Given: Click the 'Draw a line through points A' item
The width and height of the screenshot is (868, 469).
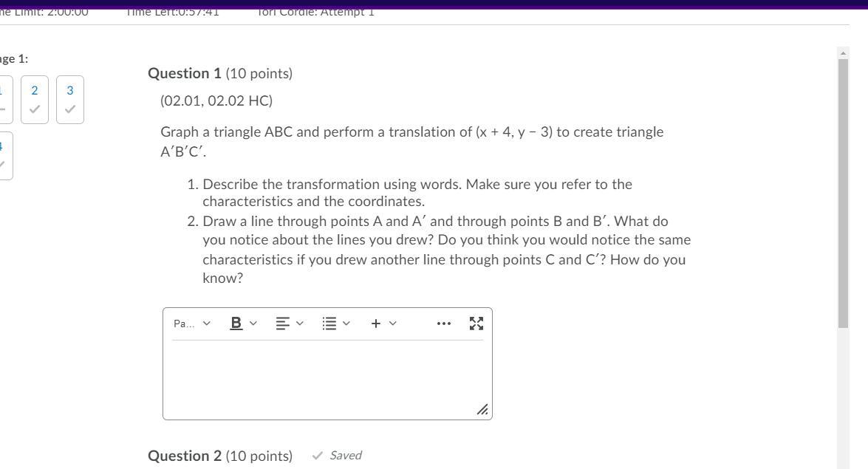Looking at the screenshot, I should pos(447,249).
